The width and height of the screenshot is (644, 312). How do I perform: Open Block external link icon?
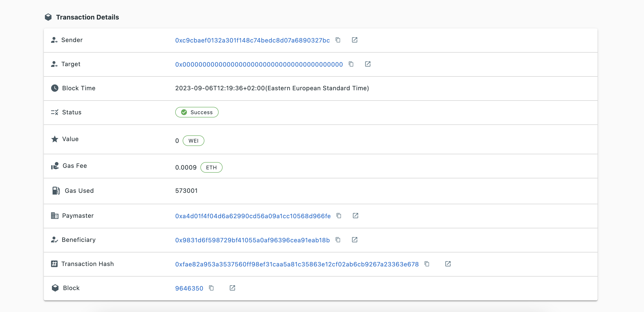click(x=232, y=288)
